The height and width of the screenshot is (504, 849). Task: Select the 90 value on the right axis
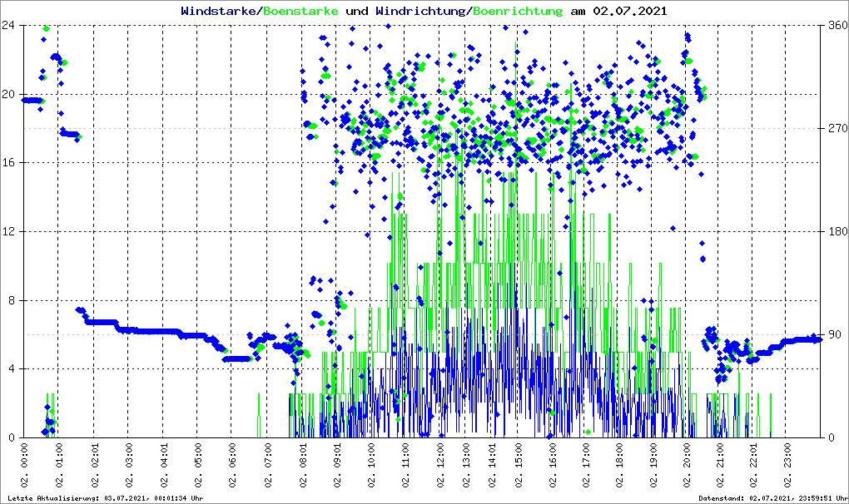pos(831,335)
